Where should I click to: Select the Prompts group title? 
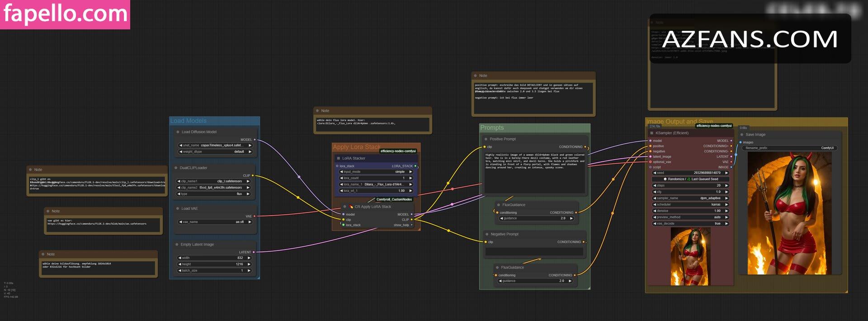(492, 128)
